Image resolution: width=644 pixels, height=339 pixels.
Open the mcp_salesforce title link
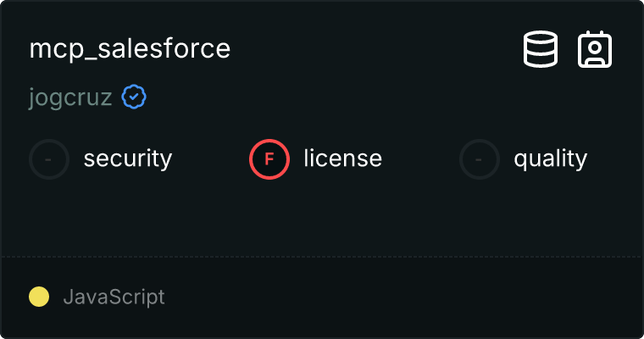(130, 48)
